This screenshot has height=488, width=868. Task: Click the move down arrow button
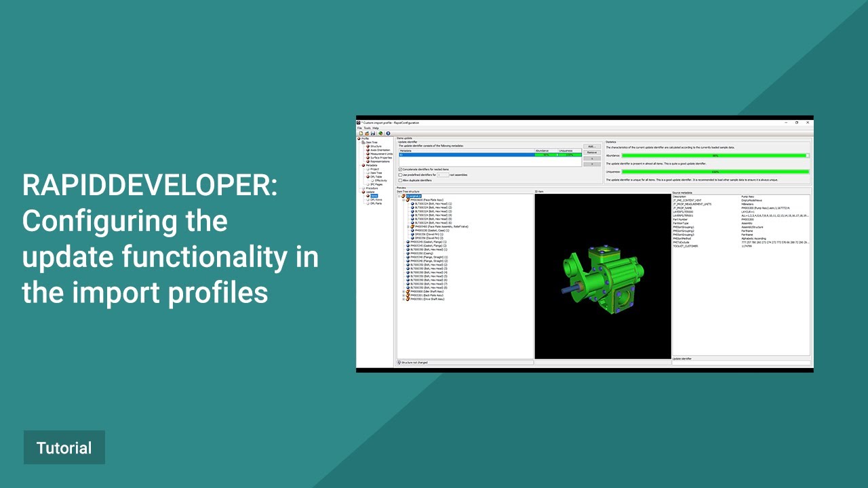592,164
